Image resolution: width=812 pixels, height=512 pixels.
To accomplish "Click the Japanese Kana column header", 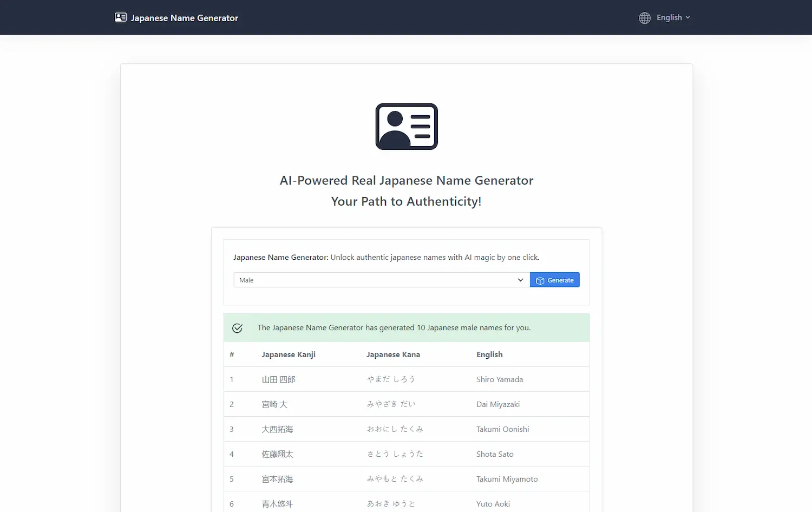I will point(393,354).
